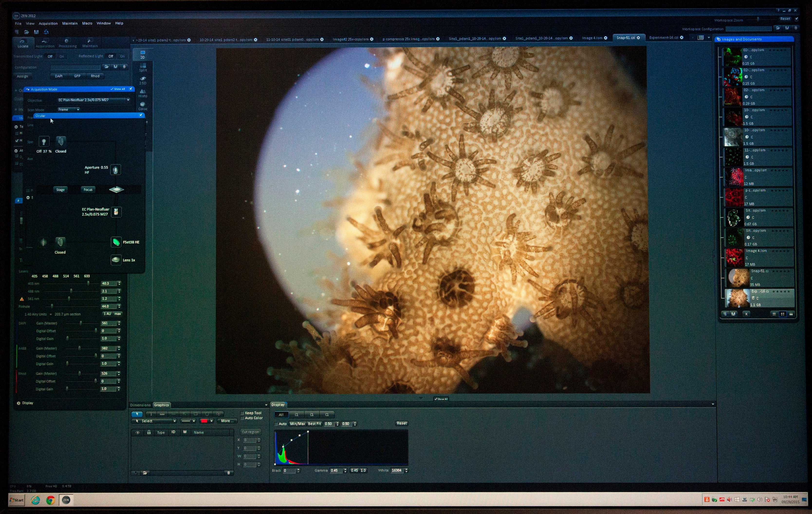The height and width of the screenshot is (514, 812).
Task: Click the red color swatch in Graphics
Action: coord(204,421)
